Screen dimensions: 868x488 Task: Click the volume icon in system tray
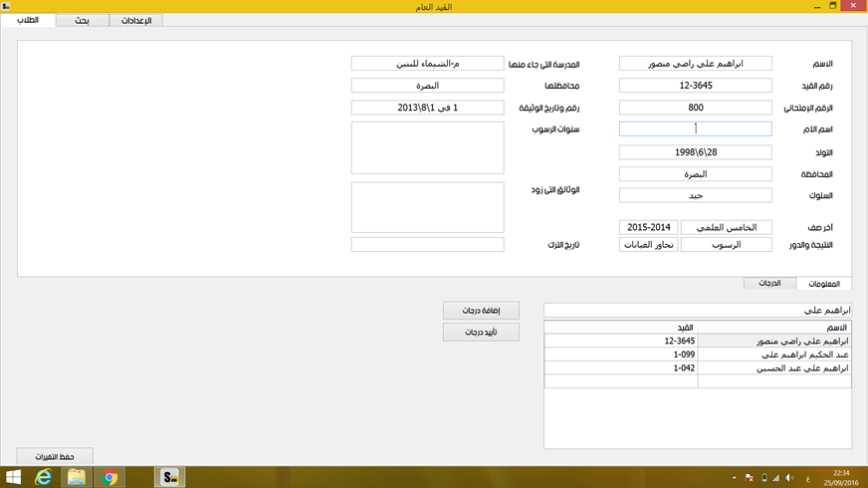pos(790,478)
